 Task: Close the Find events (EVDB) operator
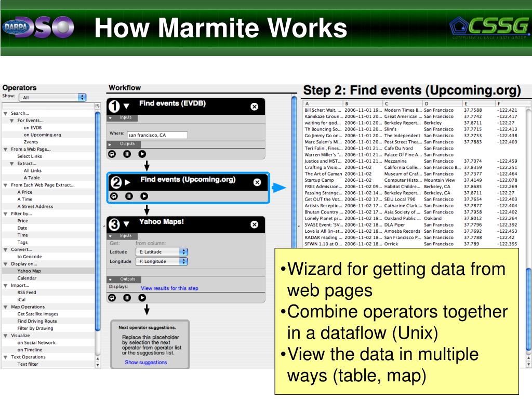tap(254, 107)
